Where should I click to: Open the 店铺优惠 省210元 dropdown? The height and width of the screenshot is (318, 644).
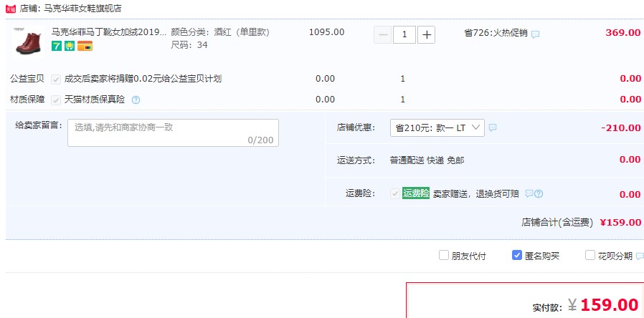pyautogui.click(x=437, y=127)
